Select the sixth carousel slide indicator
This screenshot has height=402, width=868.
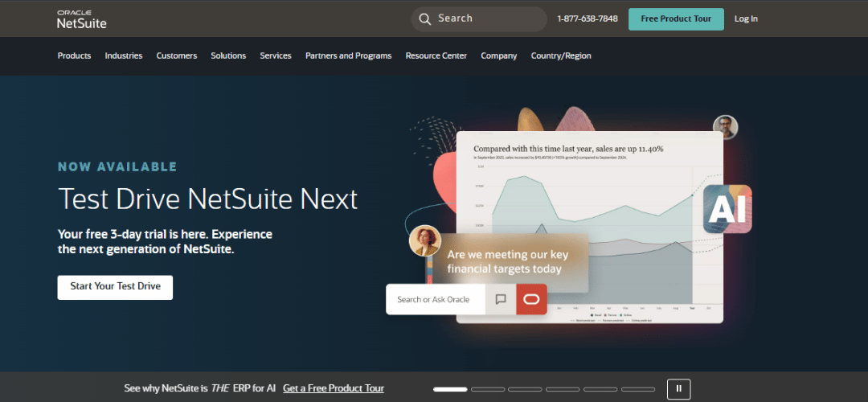(x=637, y=389)
